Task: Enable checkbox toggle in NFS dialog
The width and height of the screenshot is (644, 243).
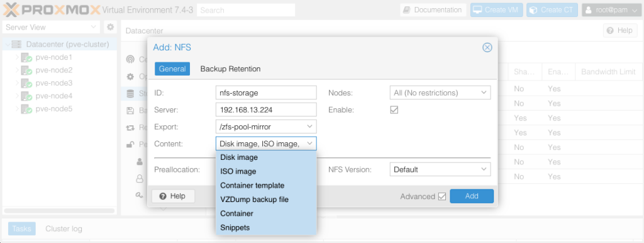Action: (394, 110)
